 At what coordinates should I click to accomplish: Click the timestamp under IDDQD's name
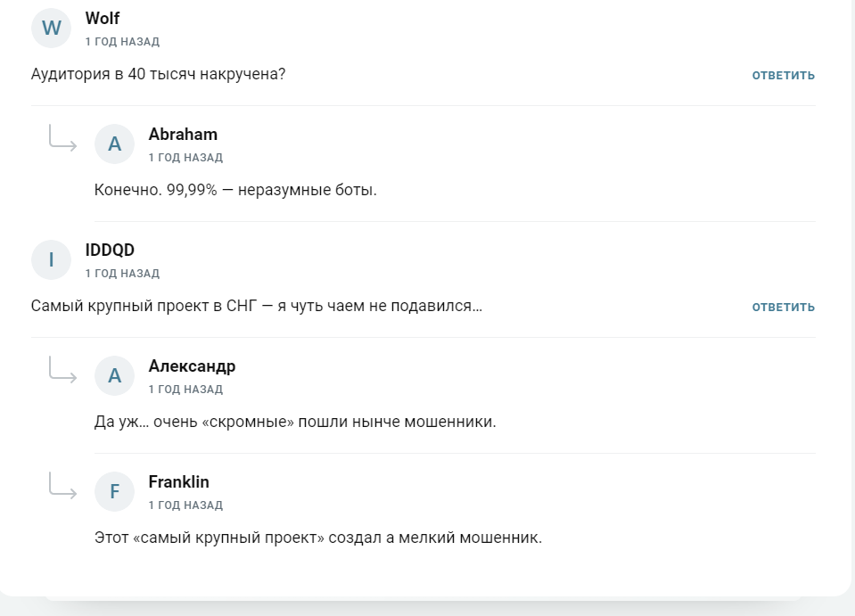(x=122, y=274)
